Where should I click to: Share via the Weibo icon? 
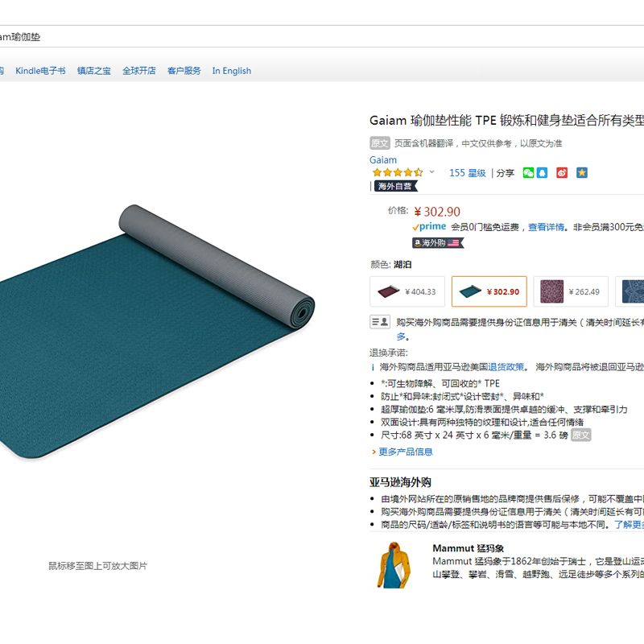pyautogui.click(x=562, y=173)
